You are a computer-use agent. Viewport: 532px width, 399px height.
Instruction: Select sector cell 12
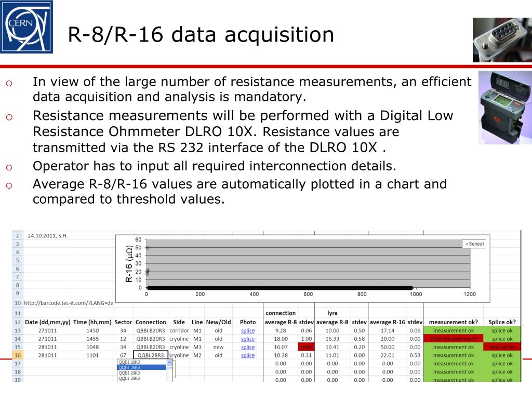pyautogui.click(x=123, y=339)
